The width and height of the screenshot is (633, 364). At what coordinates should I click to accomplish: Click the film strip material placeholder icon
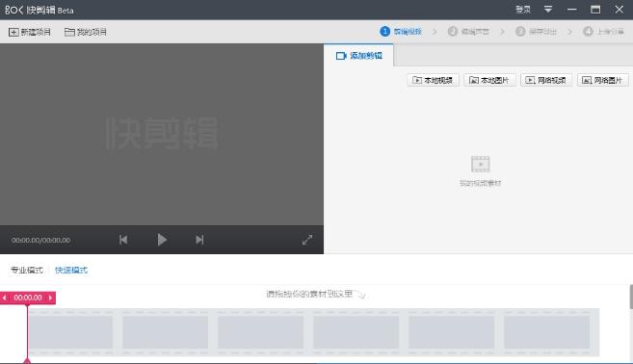[481, 165]
